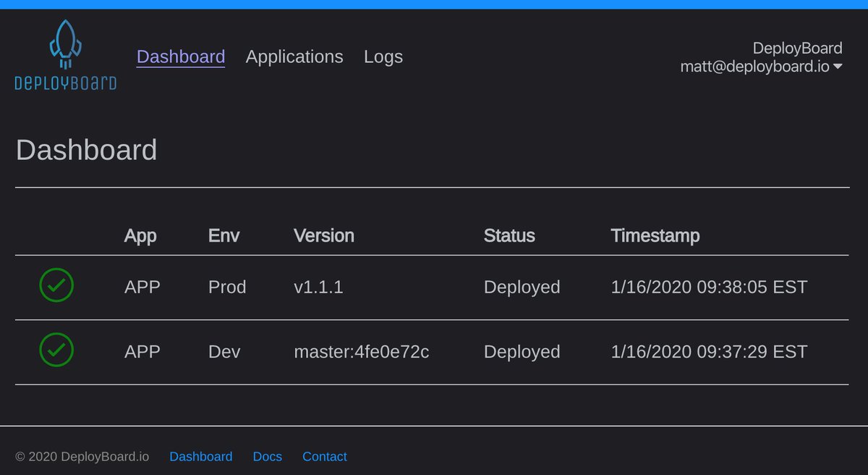Select version master:4fe0e72c

(362, 351)
